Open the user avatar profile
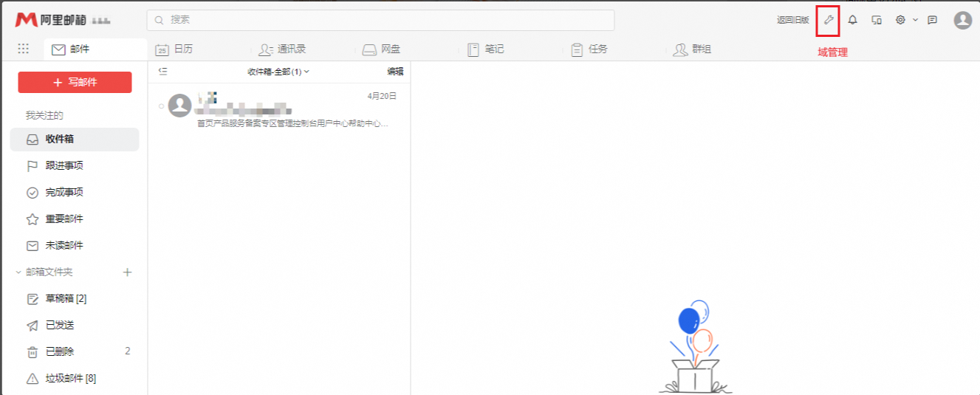980x395 pixels. [962, 20]
